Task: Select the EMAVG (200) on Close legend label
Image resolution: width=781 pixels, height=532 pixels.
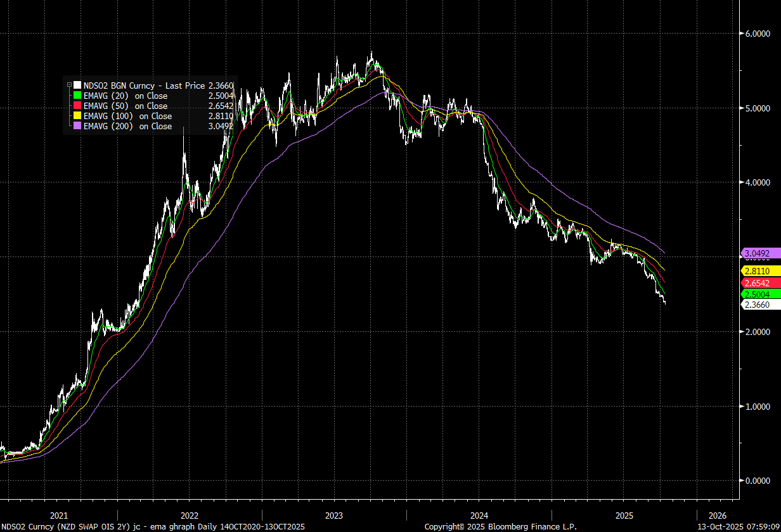Action: coord(127,126)
